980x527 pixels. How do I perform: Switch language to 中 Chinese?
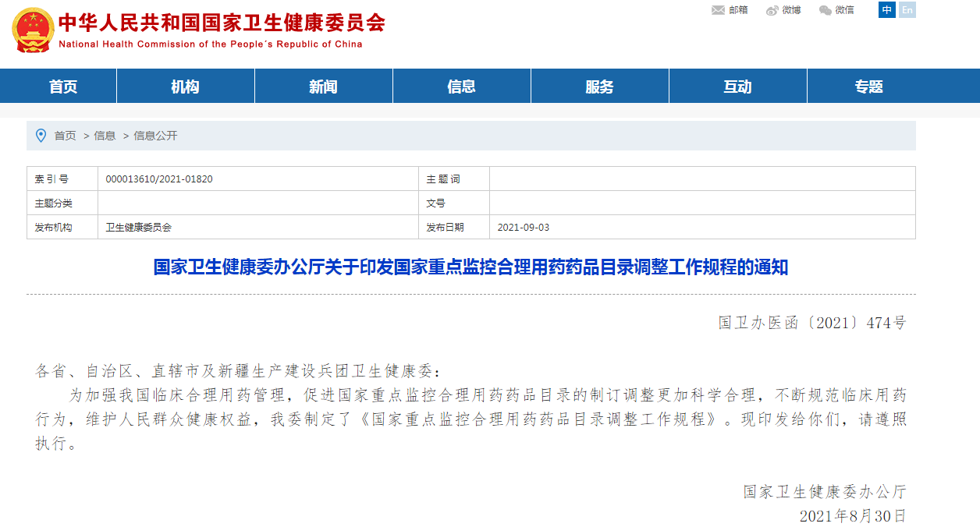tap(886, 10)
